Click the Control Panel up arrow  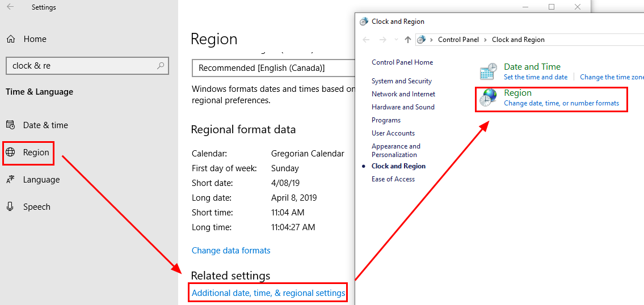point(407,40)
